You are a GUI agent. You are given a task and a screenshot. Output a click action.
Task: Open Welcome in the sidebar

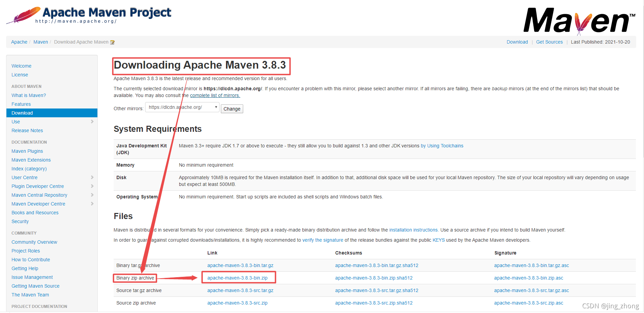coord(21,66)
